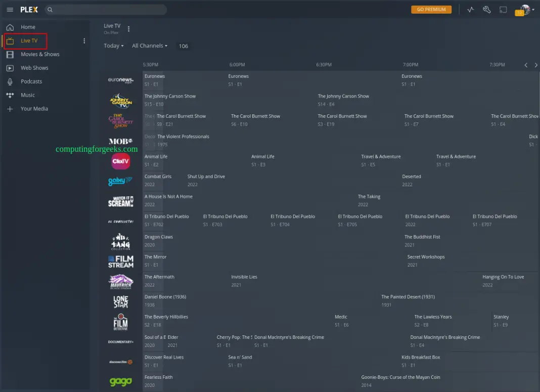This screenshot has height=392, width=540.
Task: Open the All Channels filter dropdown
Action: coord(150,46)
